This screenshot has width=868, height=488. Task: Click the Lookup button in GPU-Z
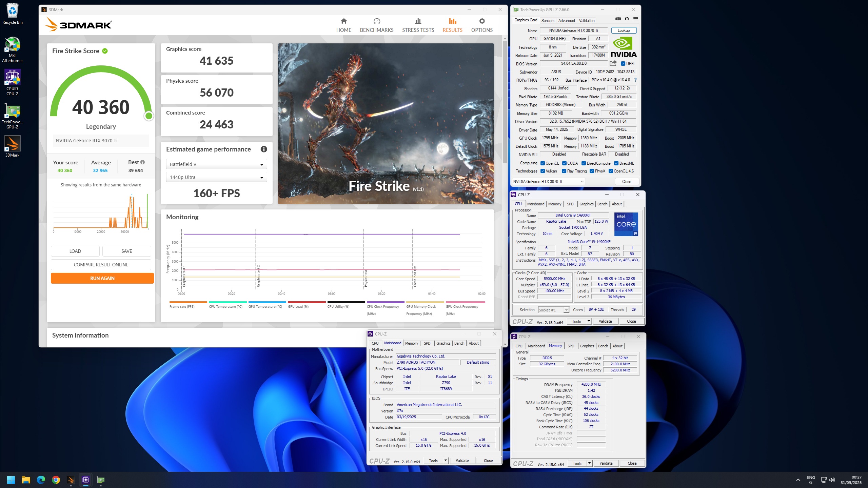pos(624,30)
